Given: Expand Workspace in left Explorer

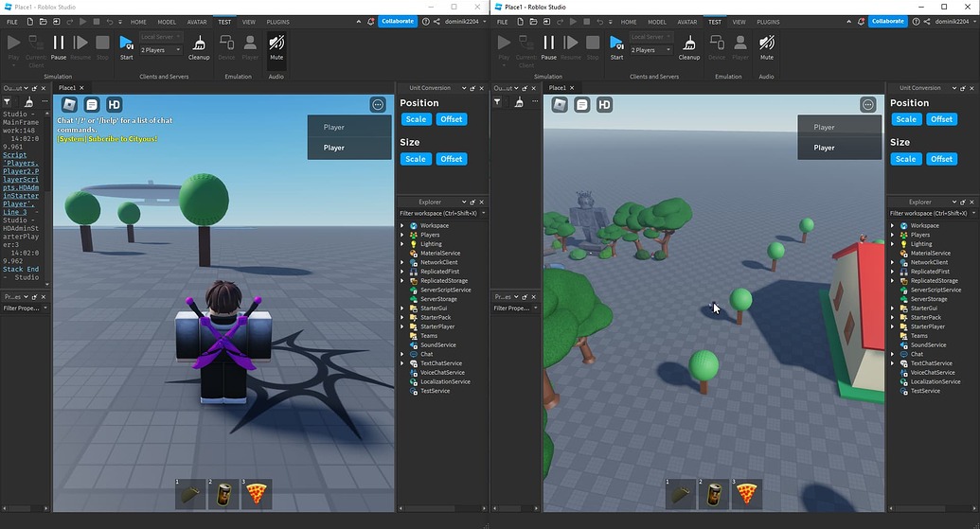Looking at the screenshot, I should tap(402, 225).
